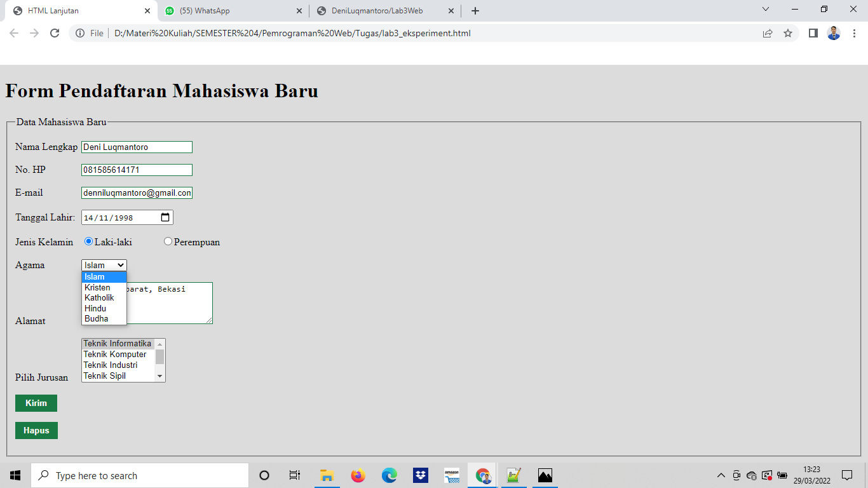Launch Firefox from the taskbar
The image size is (868, 488).
358,475
